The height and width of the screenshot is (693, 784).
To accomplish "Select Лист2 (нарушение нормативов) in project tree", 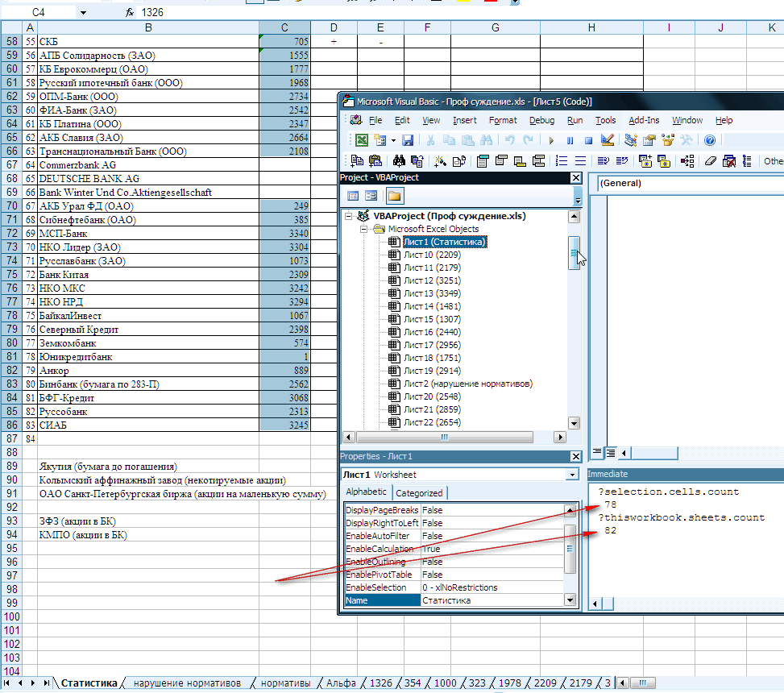I will (x=467, y=384).
